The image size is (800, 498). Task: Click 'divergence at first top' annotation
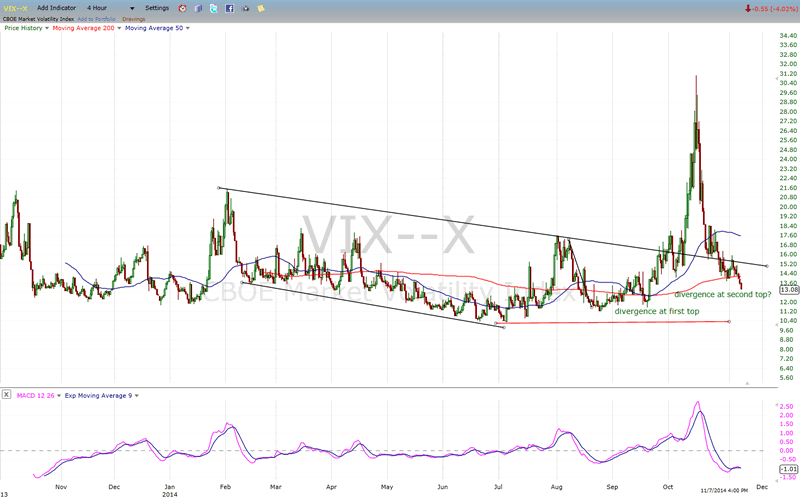[x=657, y=311]
